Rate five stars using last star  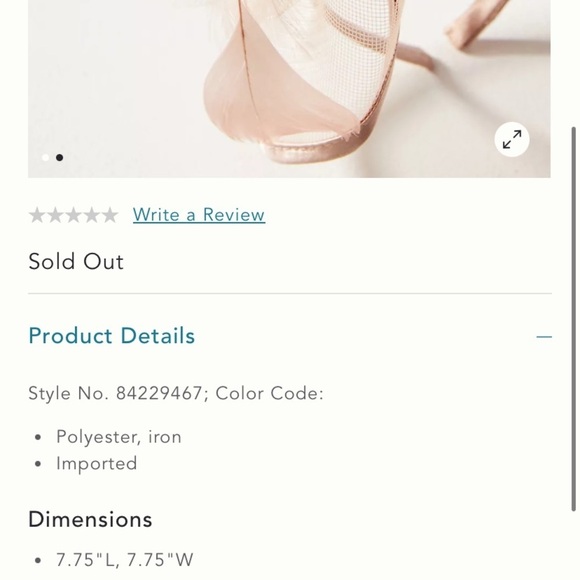(x=109, y=215)
